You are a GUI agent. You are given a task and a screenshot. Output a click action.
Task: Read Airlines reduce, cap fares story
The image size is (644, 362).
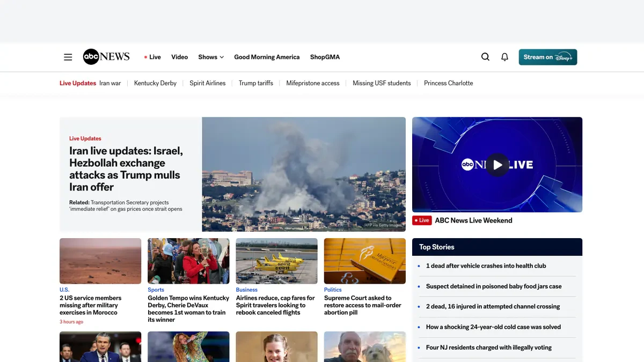tap(275, 305)
